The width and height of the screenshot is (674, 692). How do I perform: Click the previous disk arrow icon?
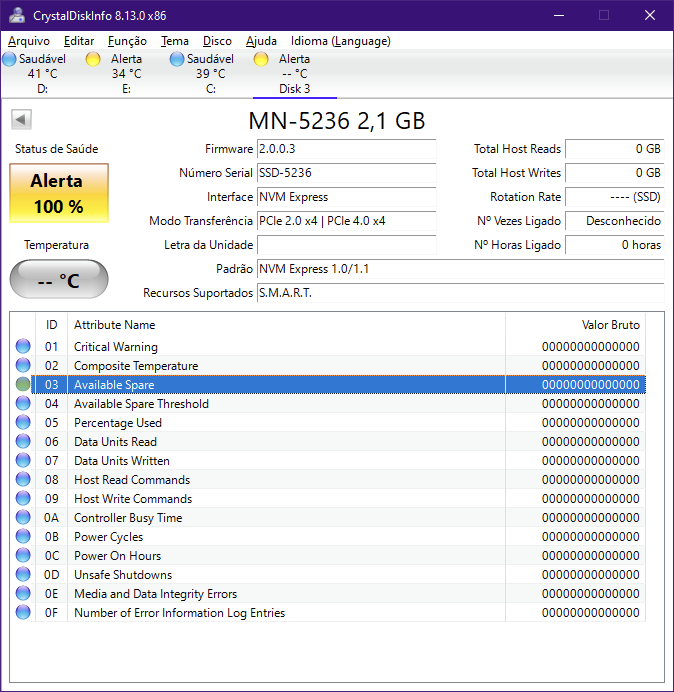(20, 120)
